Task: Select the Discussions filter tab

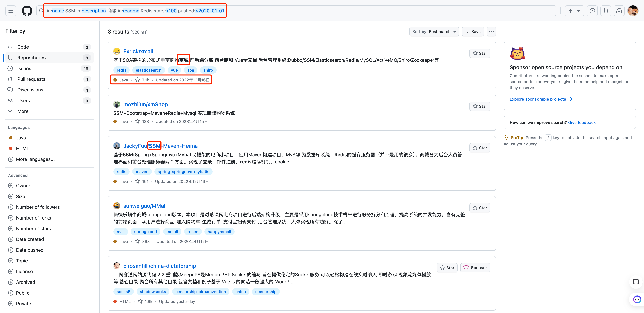Action: (x=30, y=90)
